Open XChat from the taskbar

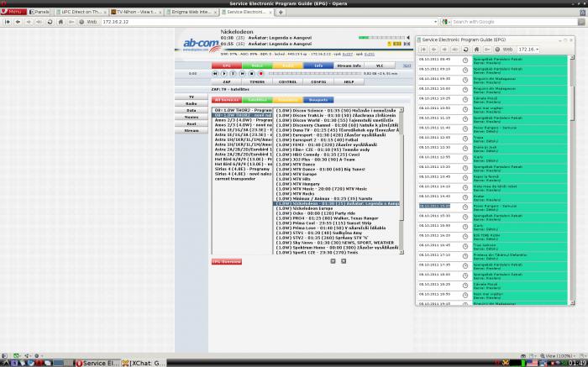point(144,364)
